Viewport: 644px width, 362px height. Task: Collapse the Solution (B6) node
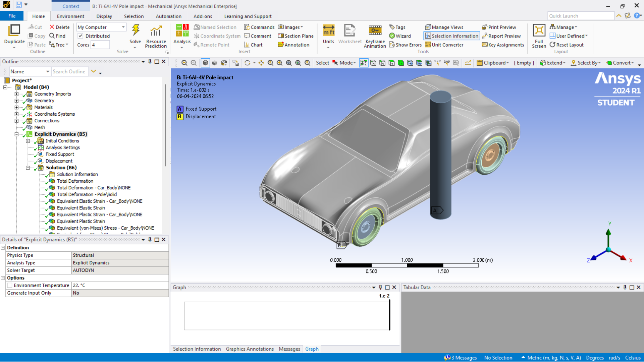(x=28, y=168)
